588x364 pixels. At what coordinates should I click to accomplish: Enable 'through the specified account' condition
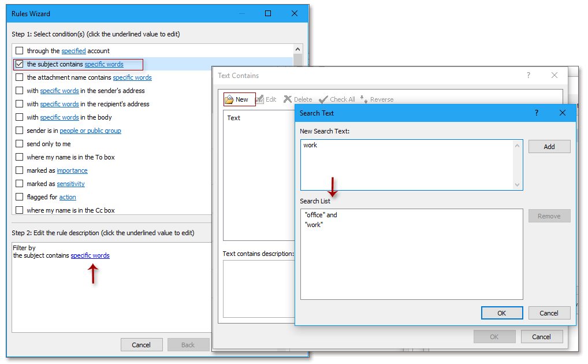click(x=20, y=51)
